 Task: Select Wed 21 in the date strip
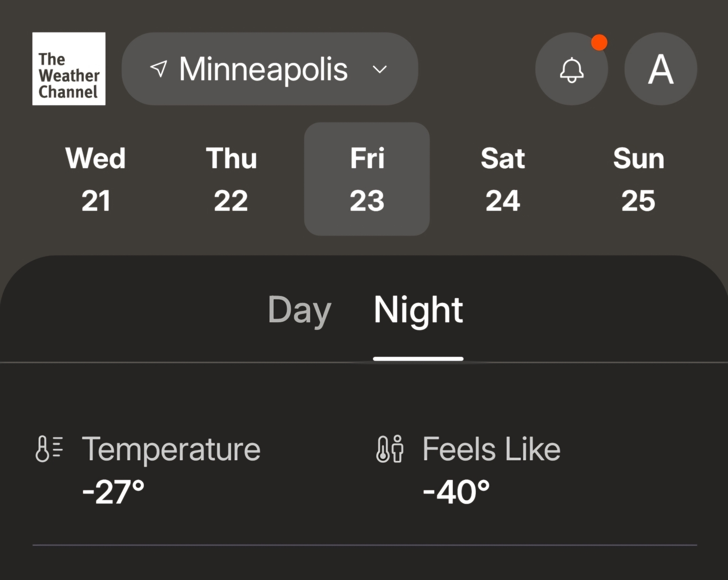click(96, 179)
